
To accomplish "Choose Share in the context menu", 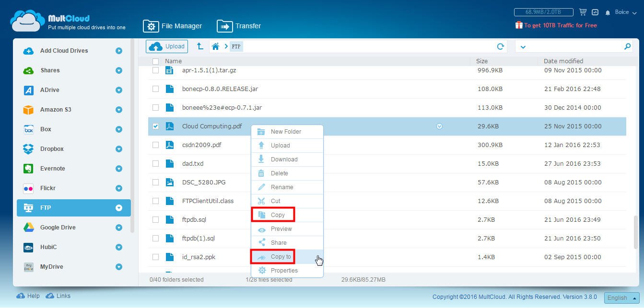I will 287,243.
